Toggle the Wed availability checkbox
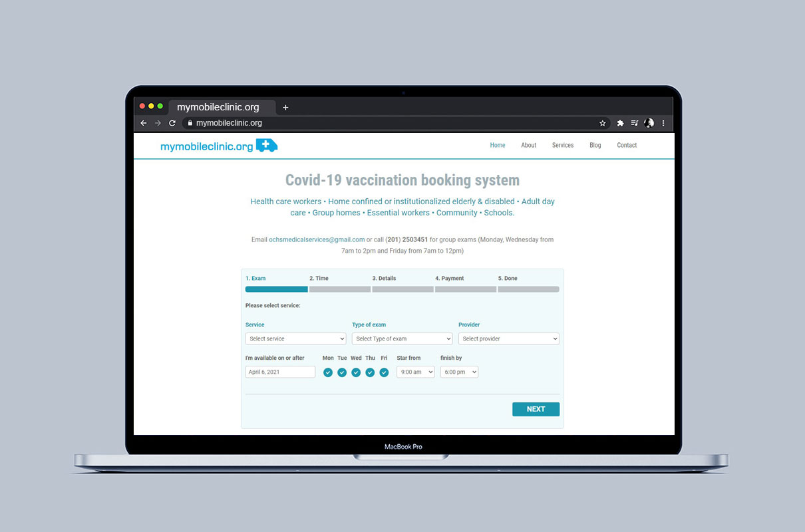This screenshot has width=805, height=532. [x=356, y=372]
